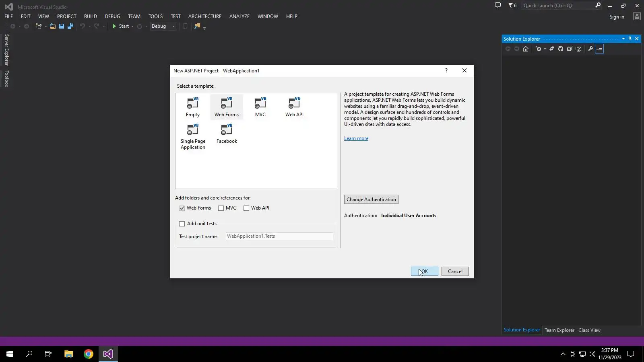Click the New Project toolbar icon
The width and height of the screenshot is (644, 362).
39,26
